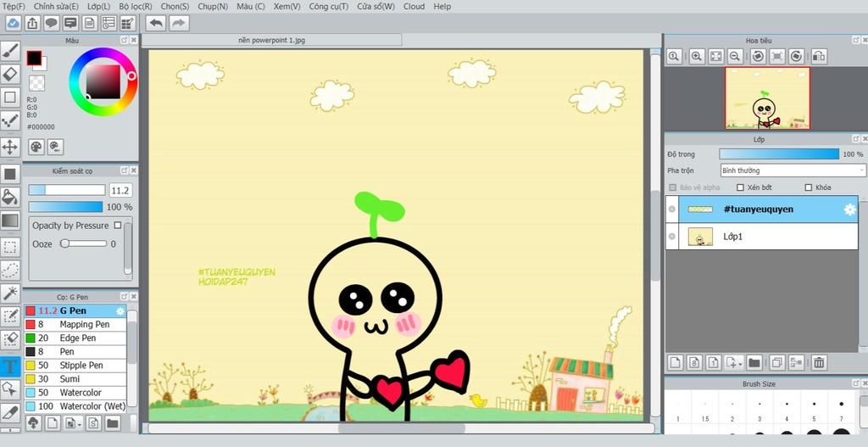Open the Công cụ(T) menu
This screenshot has height=447, width=868.
point(329,7)
